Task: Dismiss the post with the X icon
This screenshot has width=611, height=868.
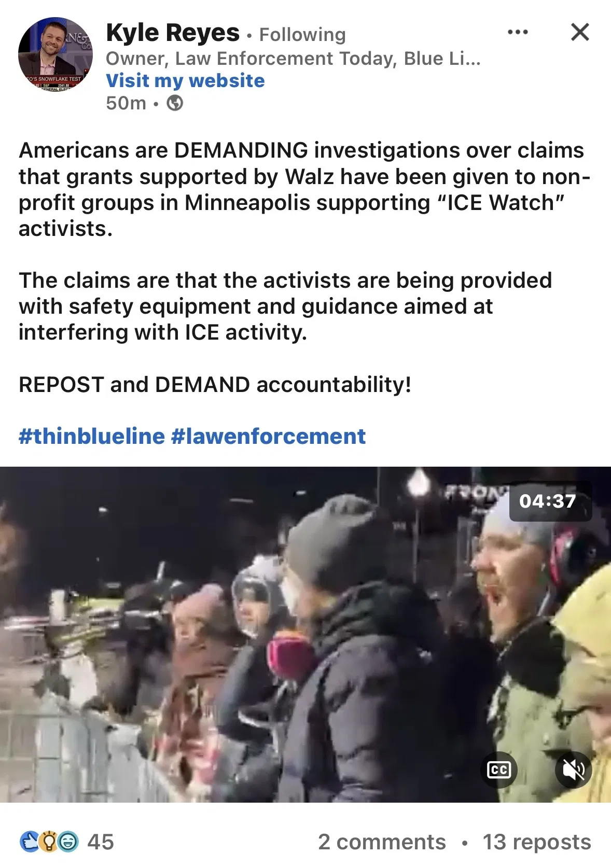Action: click(x=580, y=32)
